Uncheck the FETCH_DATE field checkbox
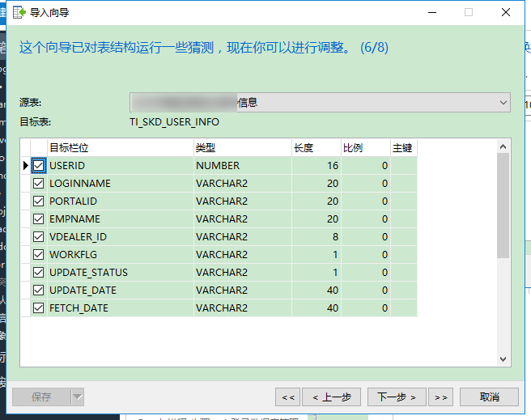 (x=38, y=308)
